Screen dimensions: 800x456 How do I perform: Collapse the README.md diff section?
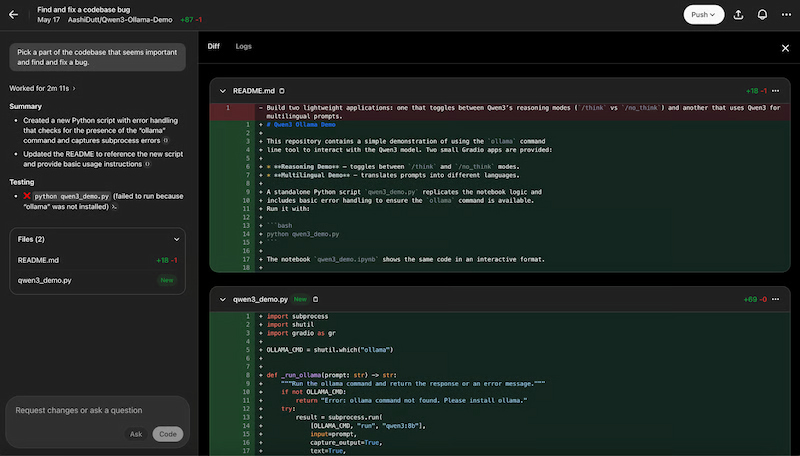tap(222, 91)
